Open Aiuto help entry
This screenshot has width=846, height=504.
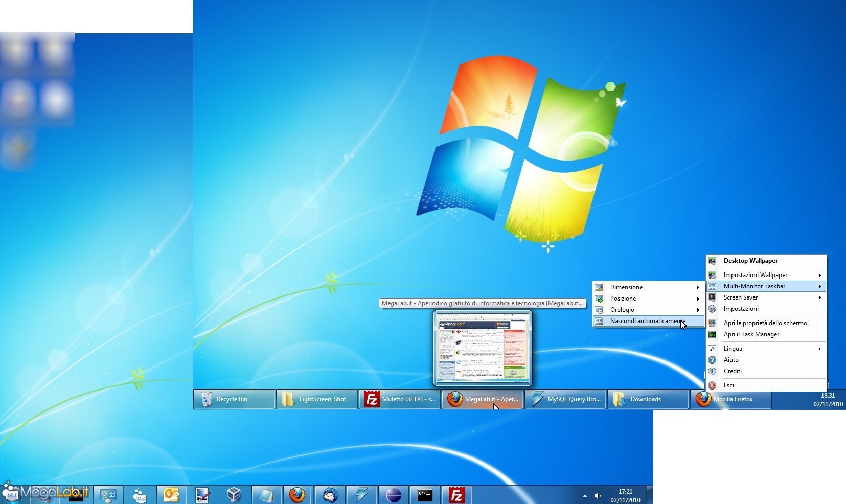coord(766,360)
